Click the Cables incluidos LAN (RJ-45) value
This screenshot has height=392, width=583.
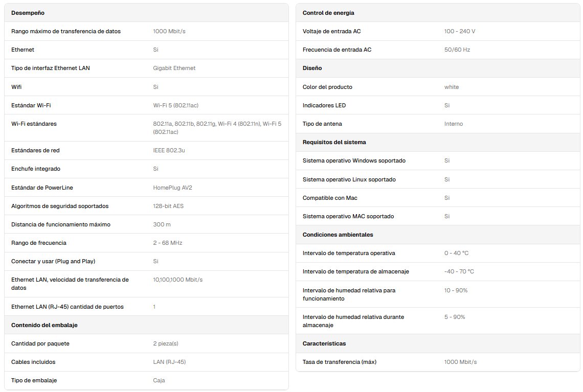(x=169, y=362)
